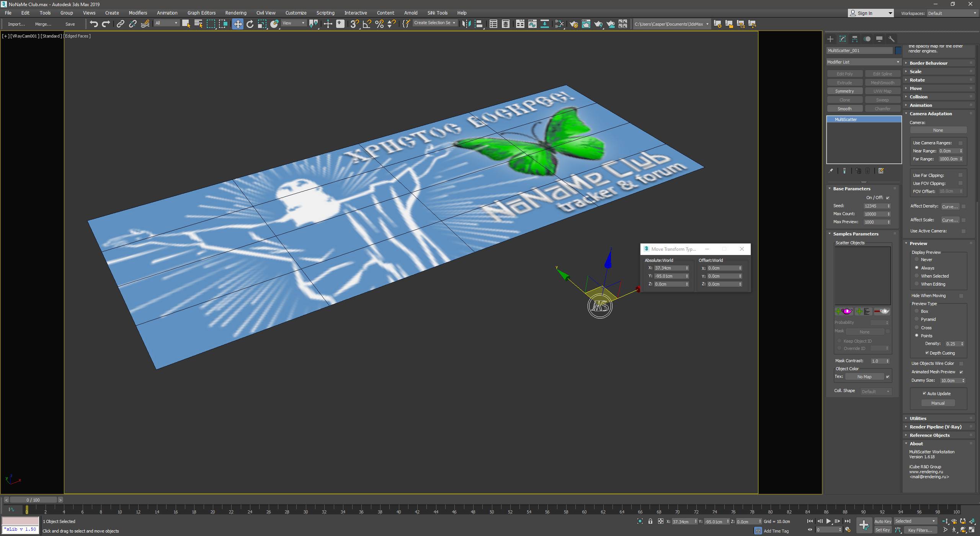Screen dimensions: 980x536
Task: Open the Modifiers menu
Action: (x=138, y=13)
